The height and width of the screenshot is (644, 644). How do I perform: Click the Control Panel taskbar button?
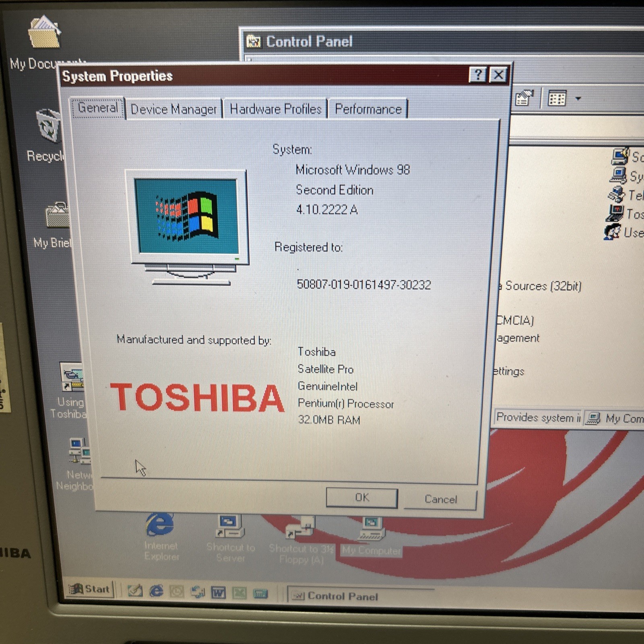click(x=361, y=596)
